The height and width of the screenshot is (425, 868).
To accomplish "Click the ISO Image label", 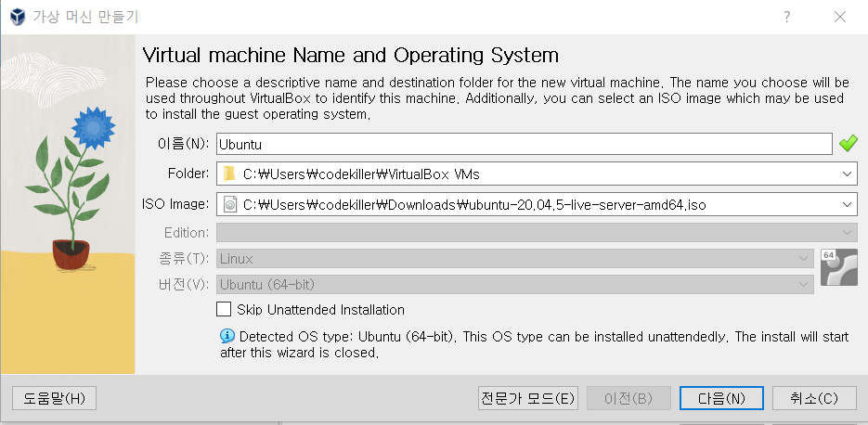I will (175, 205).
